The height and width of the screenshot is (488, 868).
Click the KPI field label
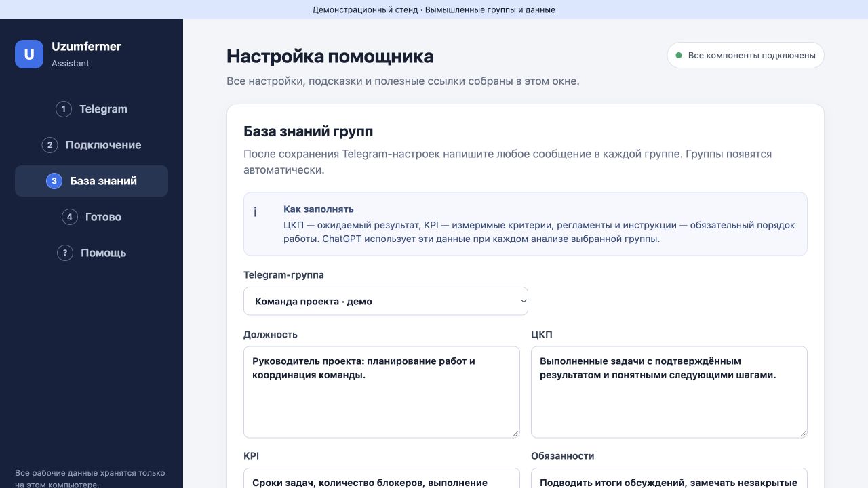(x=251, y=456)
